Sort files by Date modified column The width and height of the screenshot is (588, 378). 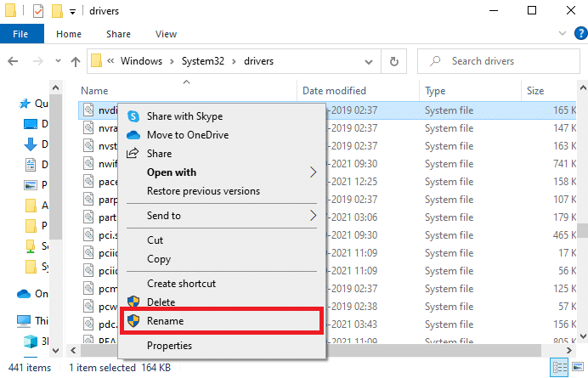334,91
